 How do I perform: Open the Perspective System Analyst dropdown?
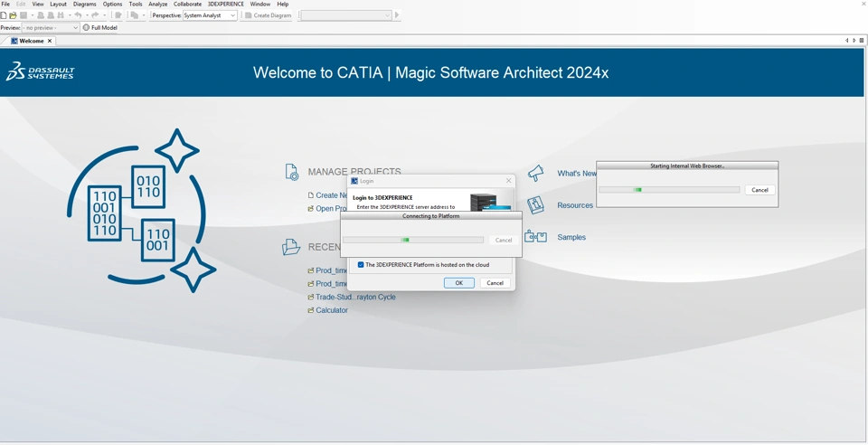pos(210,15)
